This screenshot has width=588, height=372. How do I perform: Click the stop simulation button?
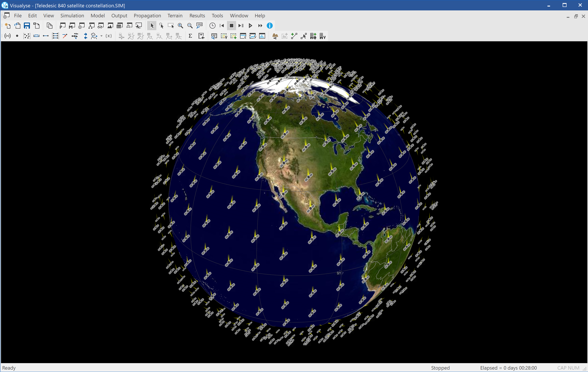point(232,26)
